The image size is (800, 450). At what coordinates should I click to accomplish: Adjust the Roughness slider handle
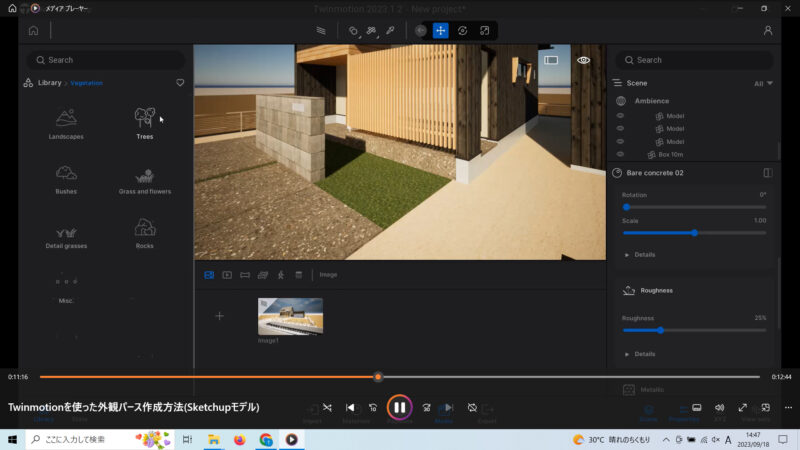(x=661, y=331)
